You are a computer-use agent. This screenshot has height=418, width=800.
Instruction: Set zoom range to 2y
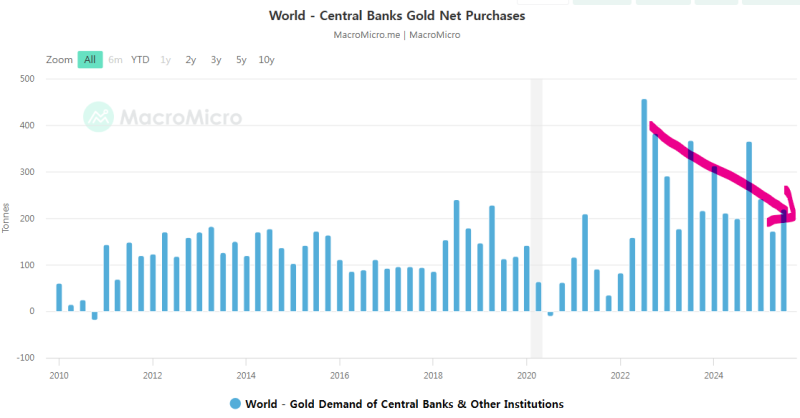coord(190,60)
